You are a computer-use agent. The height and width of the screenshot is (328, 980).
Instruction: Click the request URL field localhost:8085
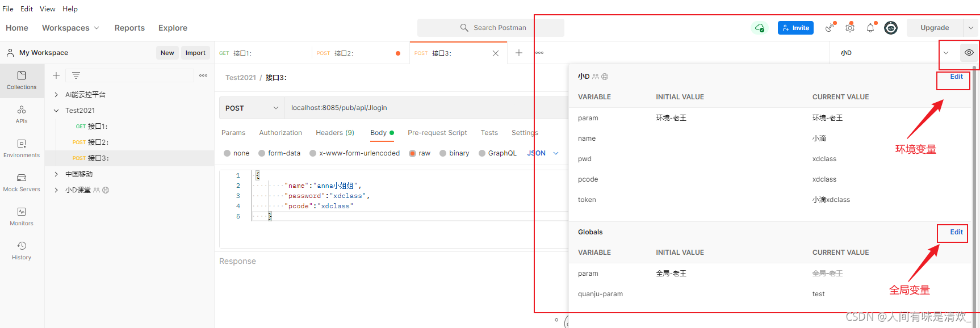(x=426, y=108)
